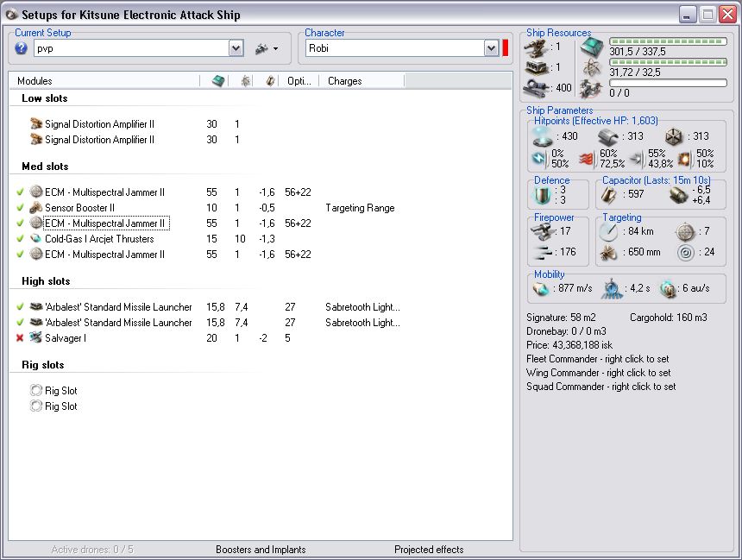Click Wing Commander - right click to set
The width and height of the screenshot is (742, 560).
click(598, 373)
